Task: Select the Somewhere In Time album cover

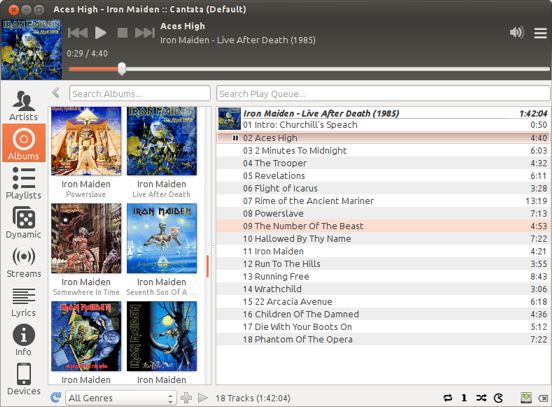Action: click(x=86, y=238)
